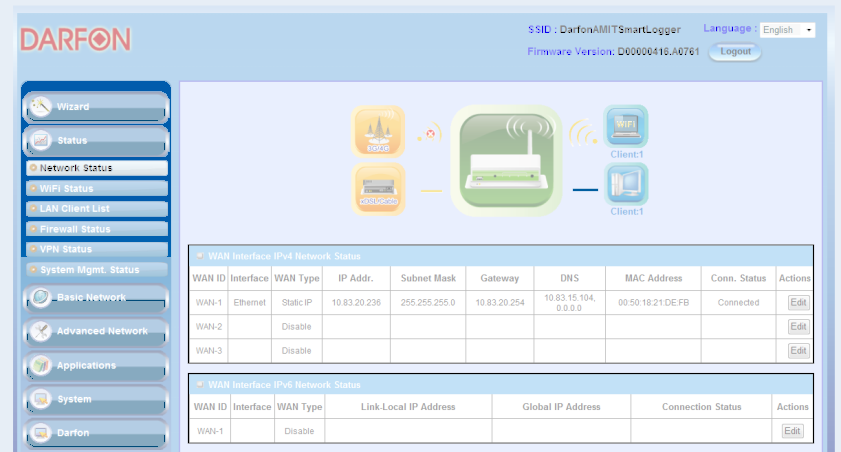Click the Link-Local IP Address column header
This screenshot has height=452, width=841.
(408, 407)
